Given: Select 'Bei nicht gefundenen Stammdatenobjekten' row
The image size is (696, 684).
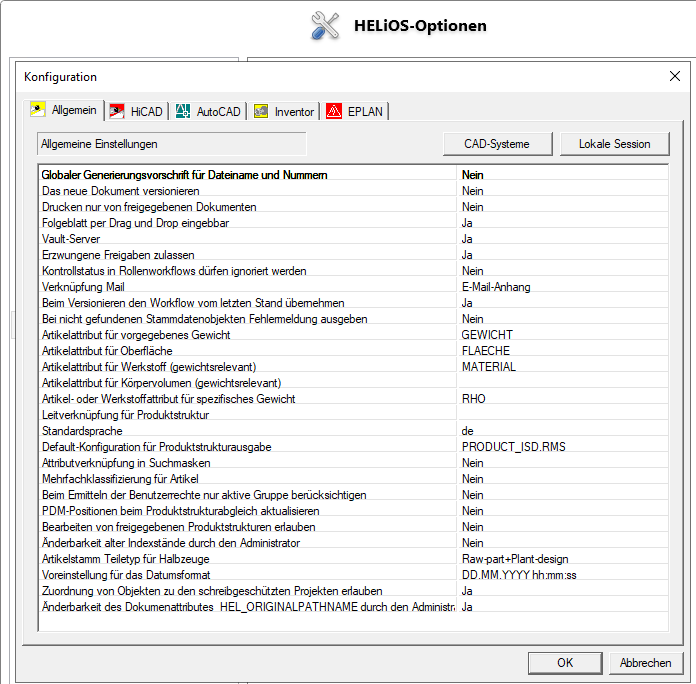Looking at the screenshot, I should pos(354,319).
